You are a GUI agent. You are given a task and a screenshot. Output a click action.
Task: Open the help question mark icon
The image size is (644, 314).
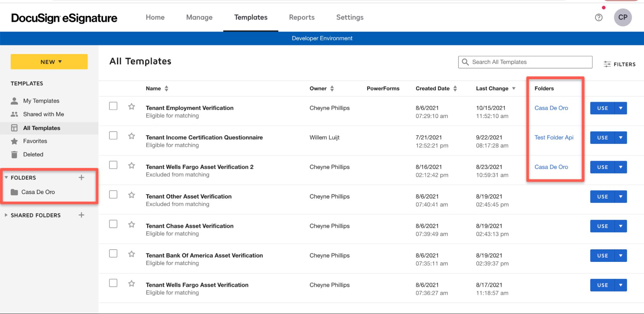[599, 17]
